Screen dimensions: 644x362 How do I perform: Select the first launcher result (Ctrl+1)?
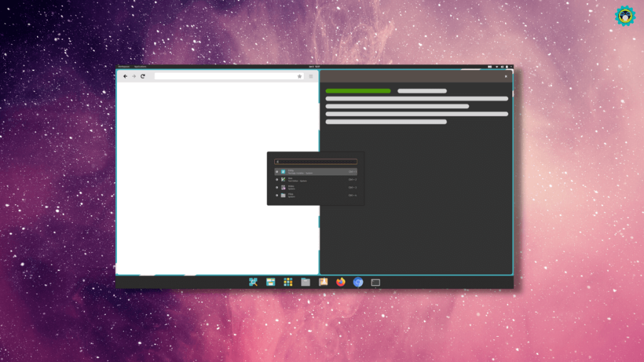(316, 171)
